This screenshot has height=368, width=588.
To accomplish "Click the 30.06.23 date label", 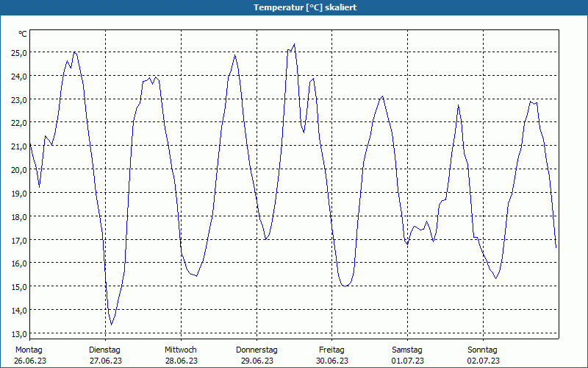I will (x=331, y=361).
